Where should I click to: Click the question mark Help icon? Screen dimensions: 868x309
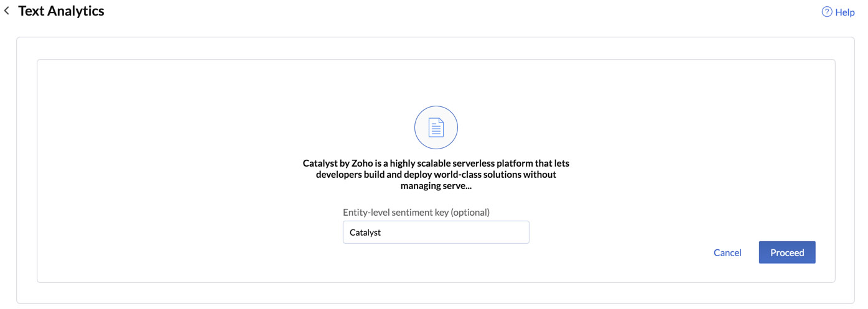point(827,12)
